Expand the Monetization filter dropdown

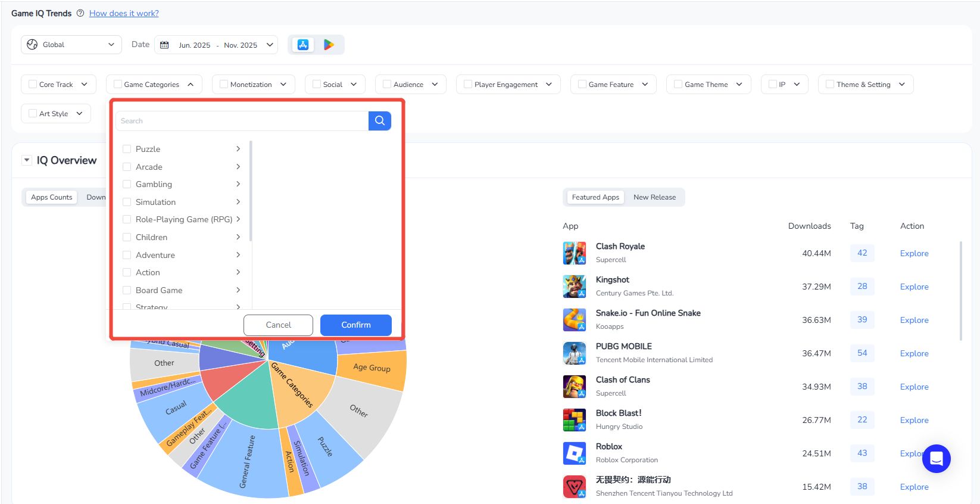pos(253,85)
